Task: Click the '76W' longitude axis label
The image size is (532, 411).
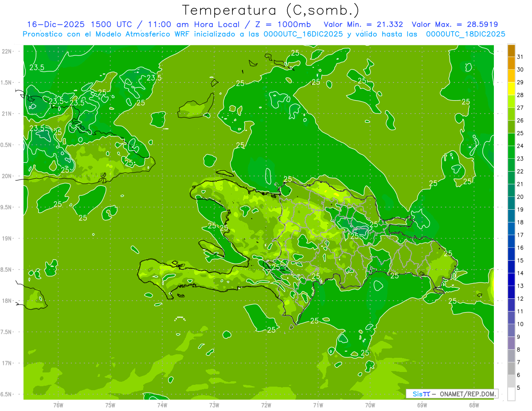Action: [x=58, y=405]
